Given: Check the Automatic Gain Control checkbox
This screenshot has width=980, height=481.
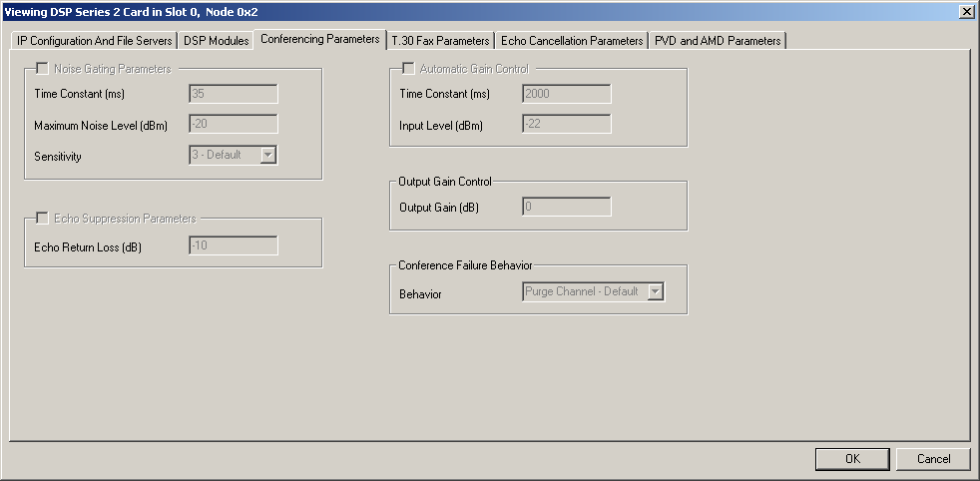Looking at the screenshot, I should pos(408,69).
